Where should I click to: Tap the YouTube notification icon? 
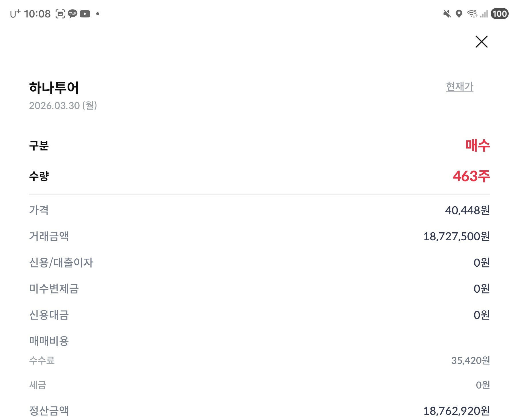85,14
